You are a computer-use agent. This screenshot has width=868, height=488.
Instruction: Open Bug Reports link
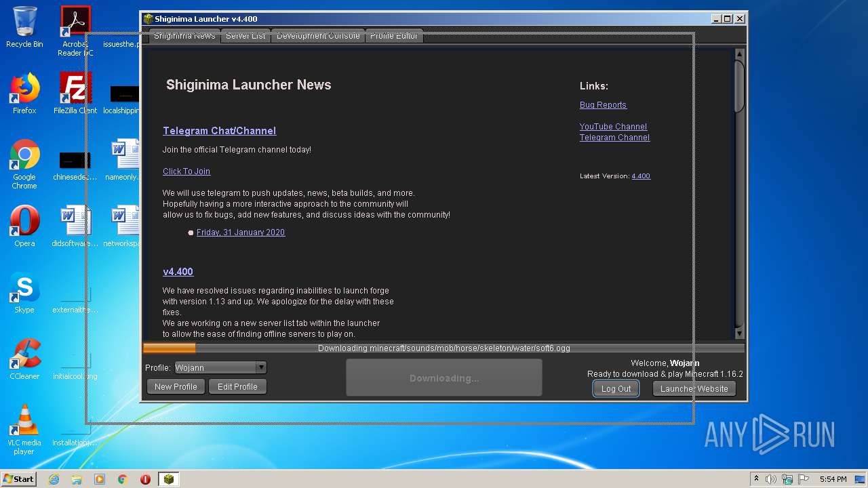(603, 105)
